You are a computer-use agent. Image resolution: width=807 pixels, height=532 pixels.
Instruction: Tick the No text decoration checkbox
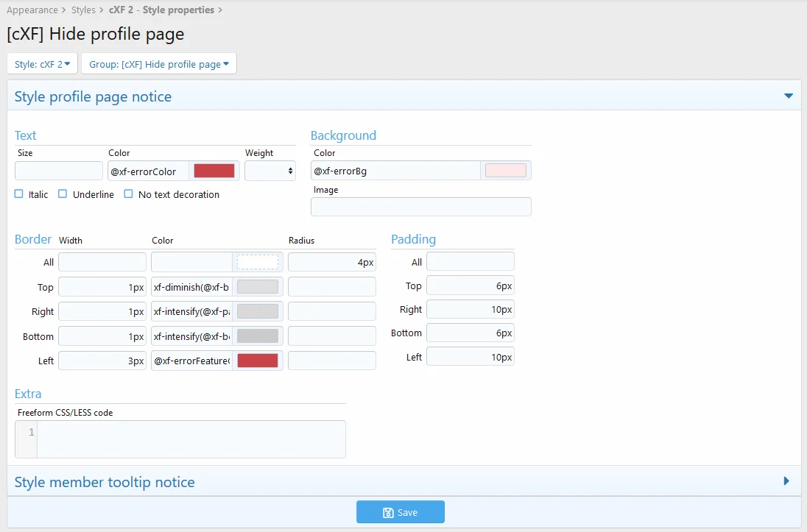(x=128, y=194)
